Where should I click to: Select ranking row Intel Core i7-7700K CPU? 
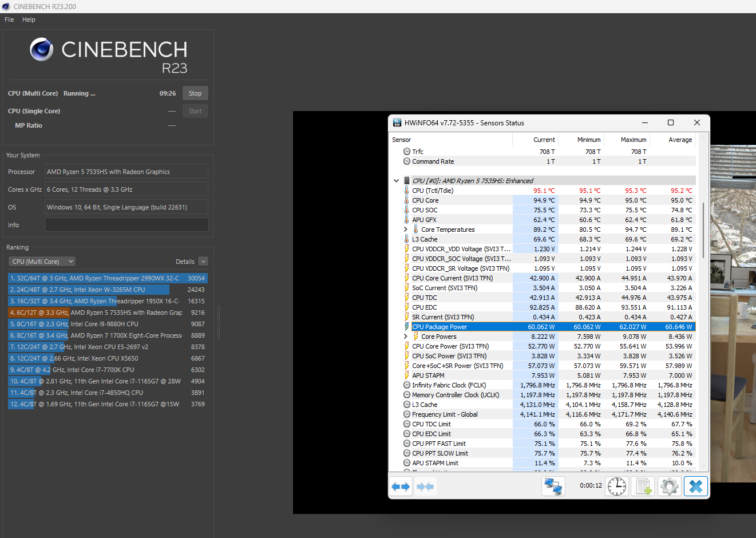click(108, 370)
